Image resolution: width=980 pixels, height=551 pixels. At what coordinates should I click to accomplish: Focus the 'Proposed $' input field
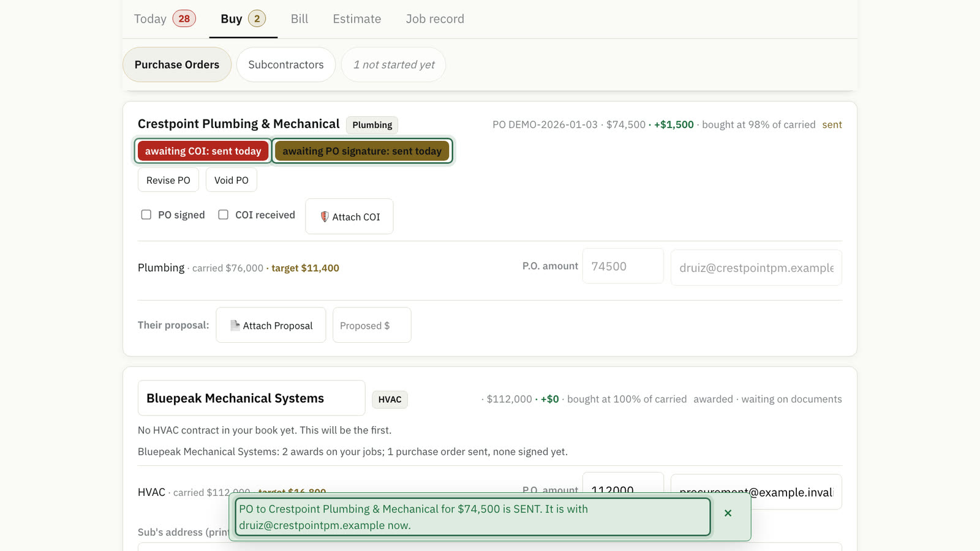[372, 326]
